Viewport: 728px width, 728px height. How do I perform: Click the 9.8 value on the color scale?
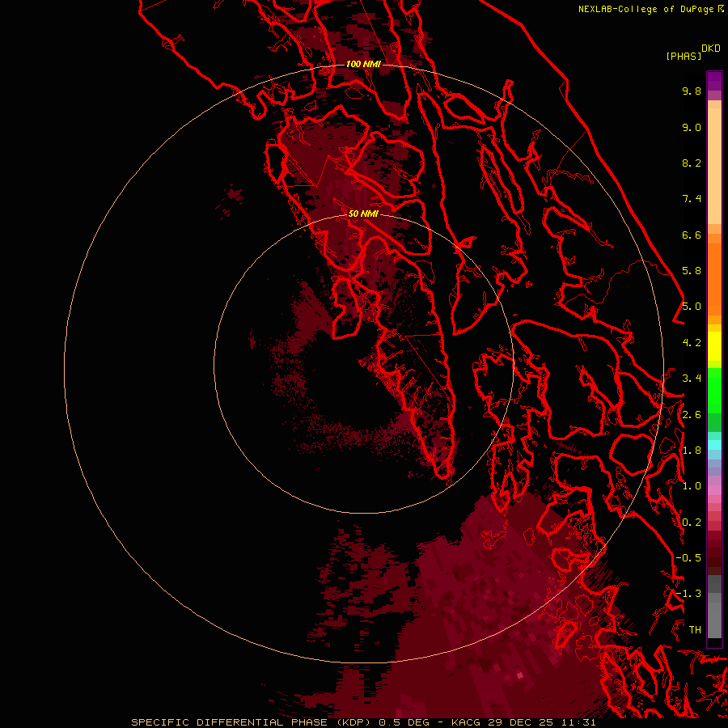tap(692, 91)
